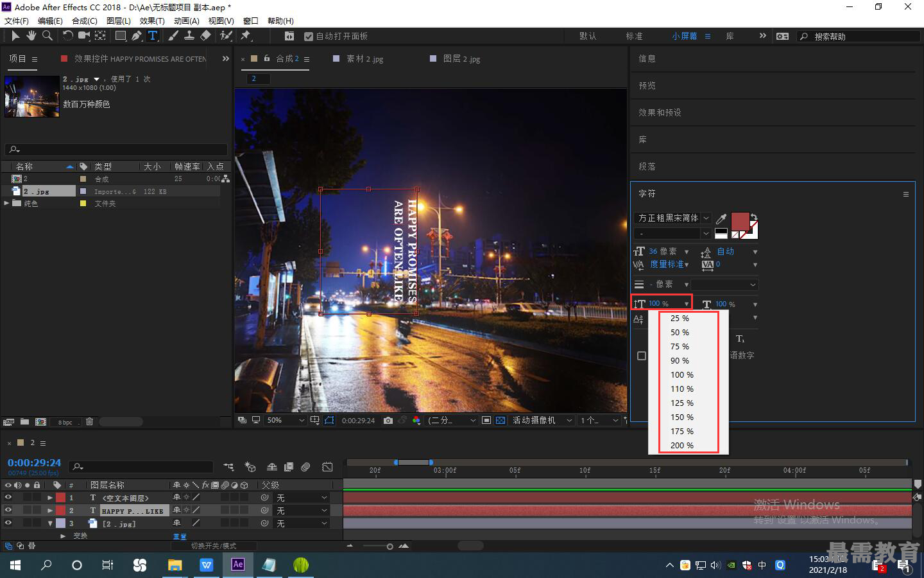The width and height of the screenshot is (924, 578).
Task: Open the font size 36 像素 dropdown arrow
Action: 687,252
